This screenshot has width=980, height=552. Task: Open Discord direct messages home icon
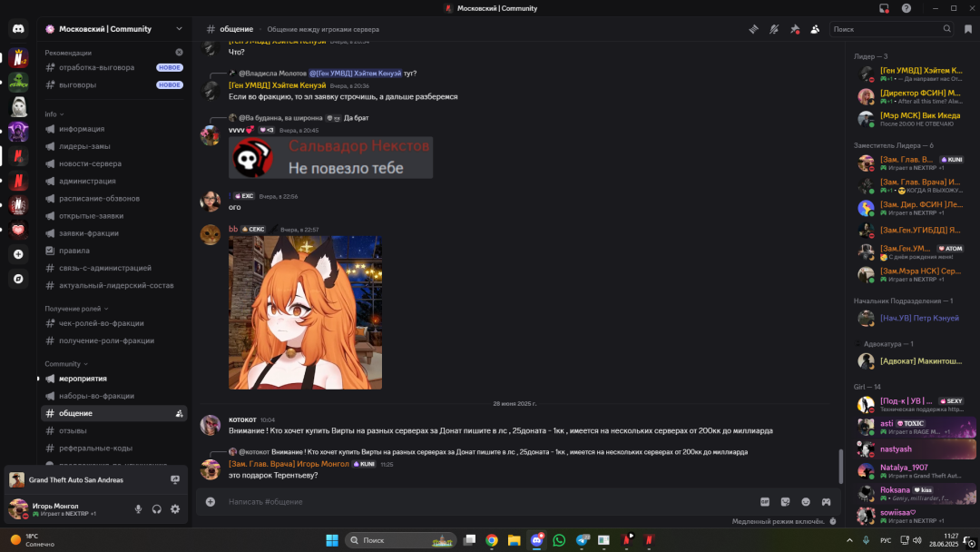[x=18, y=29]
